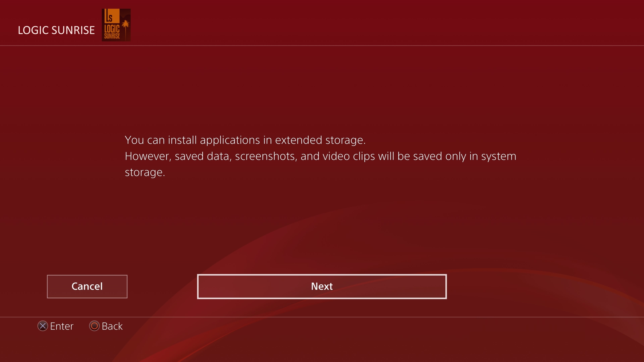
Task: Click the Enter label in footer
Action: click(62, 326)
